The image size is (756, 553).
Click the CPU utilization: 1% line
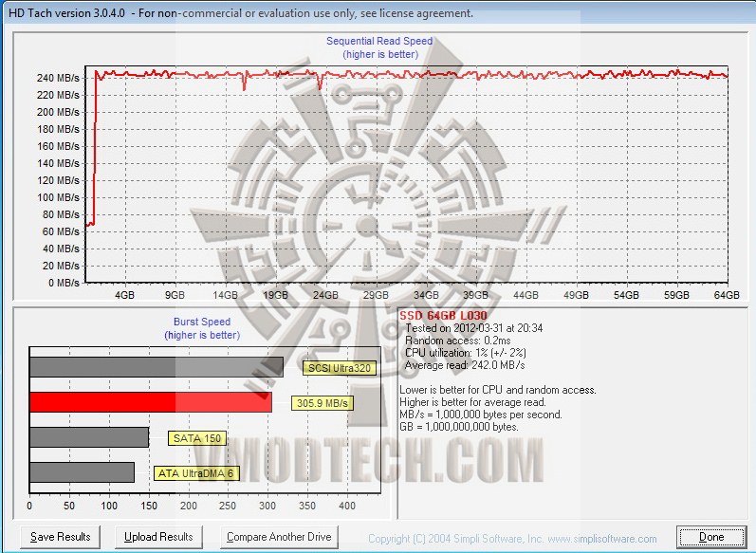[x=466, y=353]
